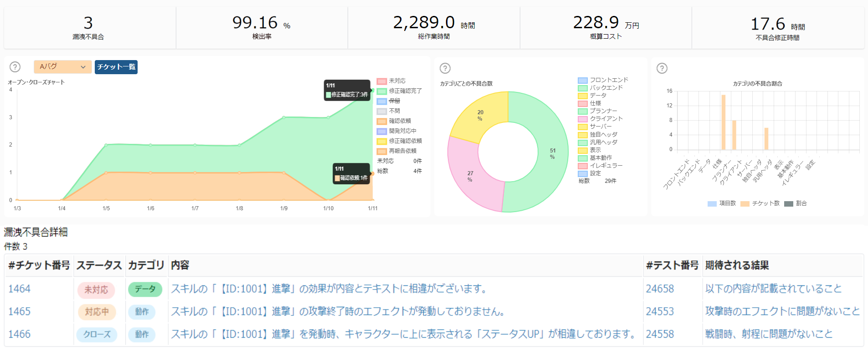Sort by #テスト番号 column header
The image size is (868, 350).
click(672, 265)
